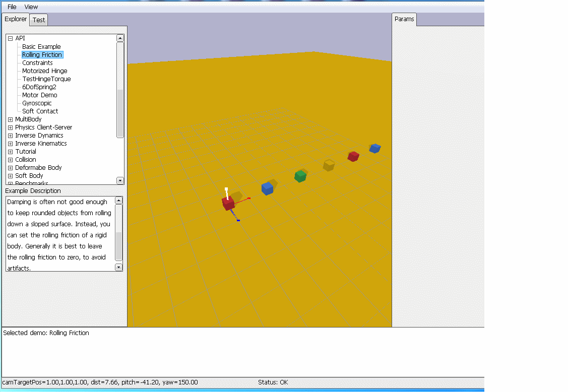Select the Gyroscopic demo

pyautogui.click(x=37, y=103)
